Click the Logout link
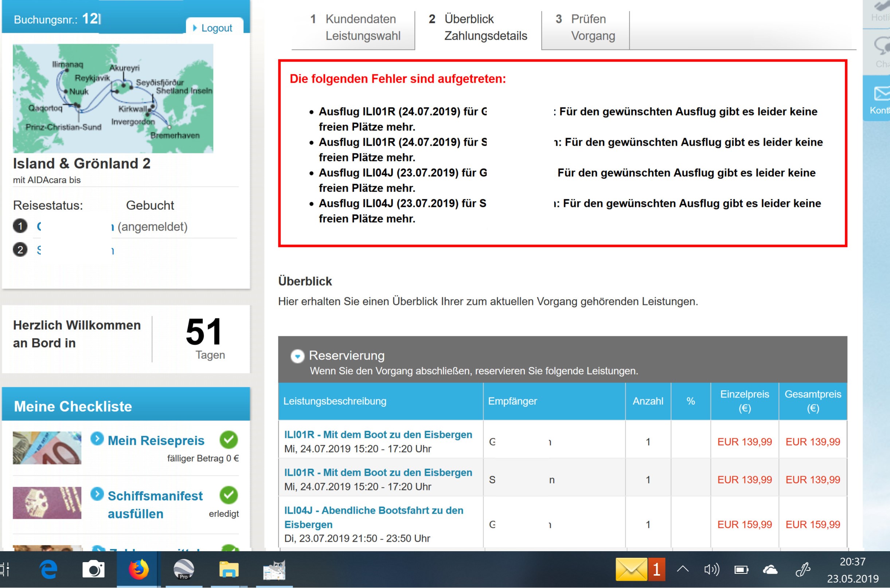Viewport: 890px width, 588px height. pyautogui.click(x=216, y=28)
